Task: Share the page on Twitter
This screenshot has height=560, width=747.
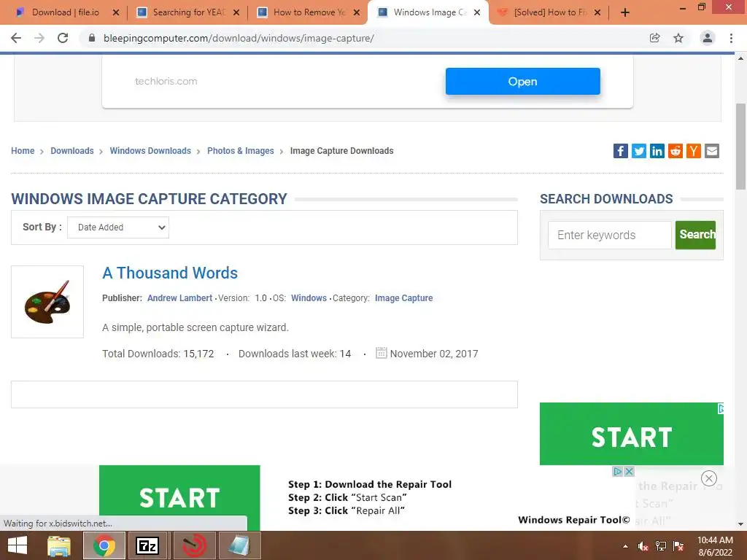Action: click(639, 151)
